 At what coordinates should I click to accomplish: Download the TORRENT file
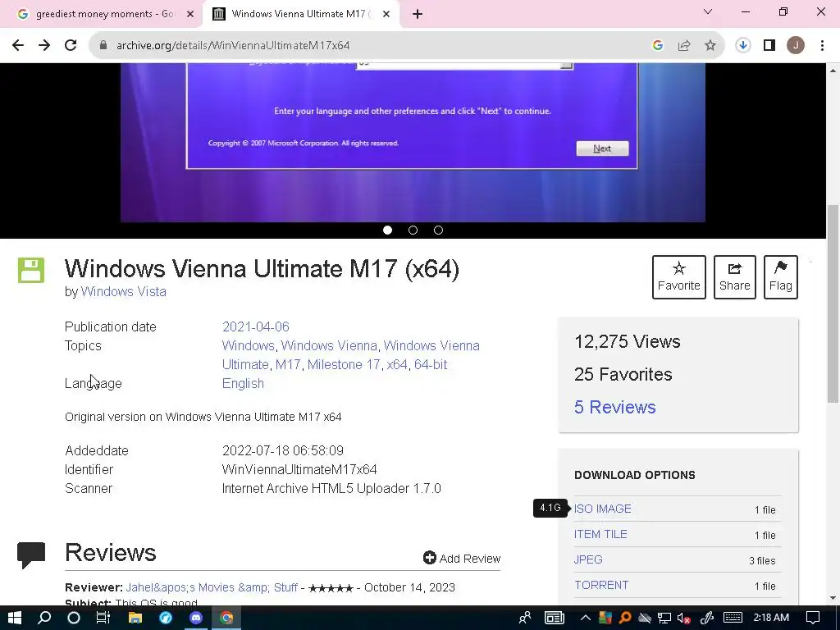[x=601, y=585]
